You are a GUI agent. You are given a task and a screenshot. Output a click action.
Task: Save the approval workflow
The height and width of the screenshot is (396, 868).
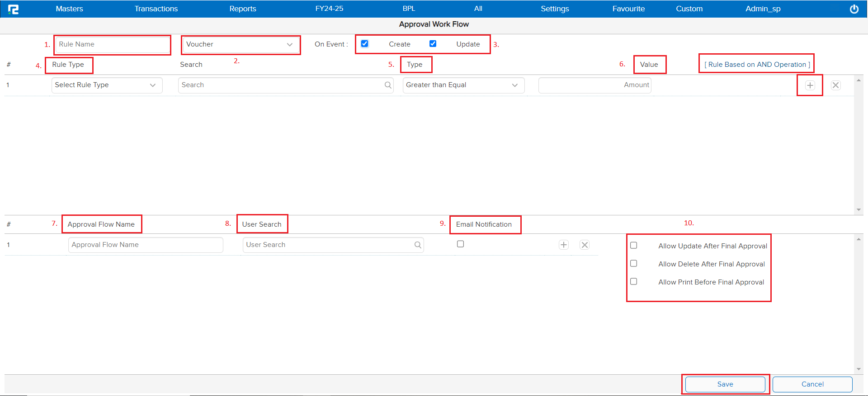pos(725,384)
